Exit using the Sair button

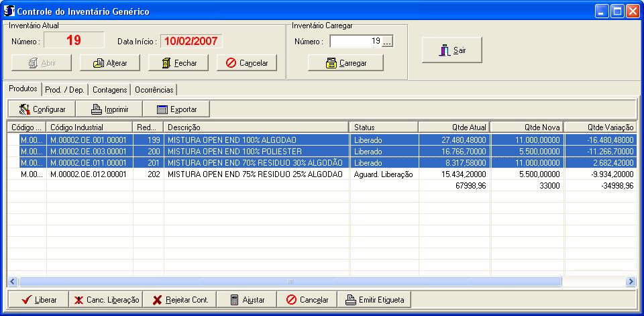(451, 50)
